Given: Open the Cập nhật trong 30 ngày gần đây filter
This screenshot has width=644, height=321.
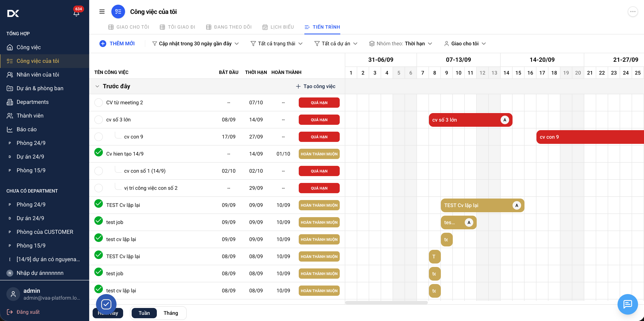Looking at the screenshot, I should [195, 44].
